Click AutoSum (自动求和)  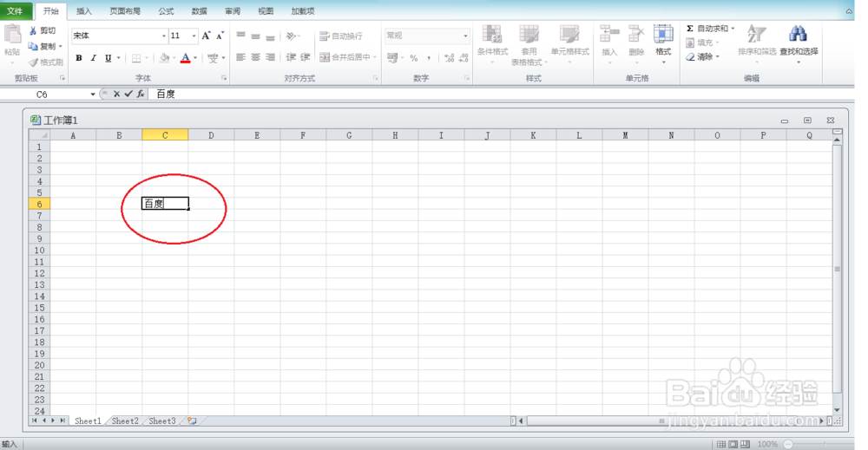tap(710, 29)
